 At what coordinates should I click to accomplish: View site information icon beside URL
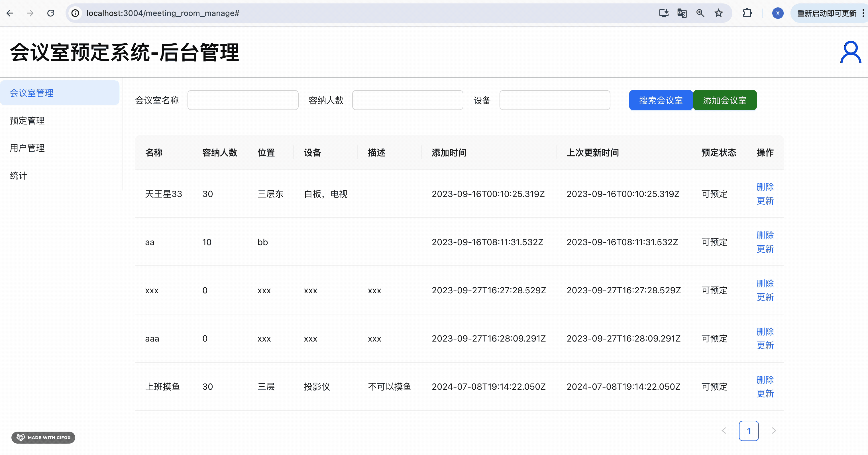pyautogui.click(x=75, y=13)
